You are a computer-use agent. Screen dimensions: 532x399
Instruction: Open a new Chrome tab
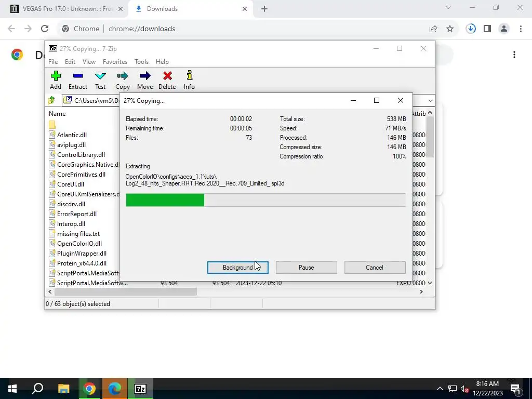coord(264,9)
